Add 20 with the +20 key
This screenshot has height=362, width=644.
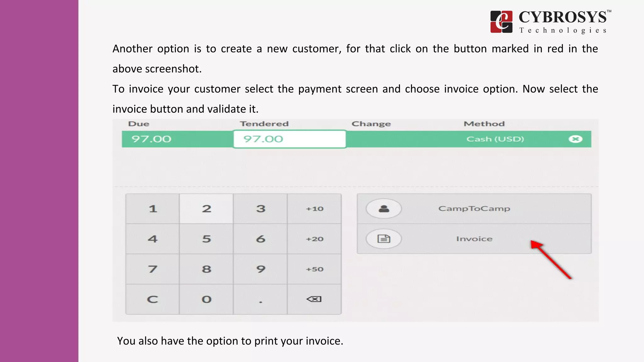click(x=314, y=239)
